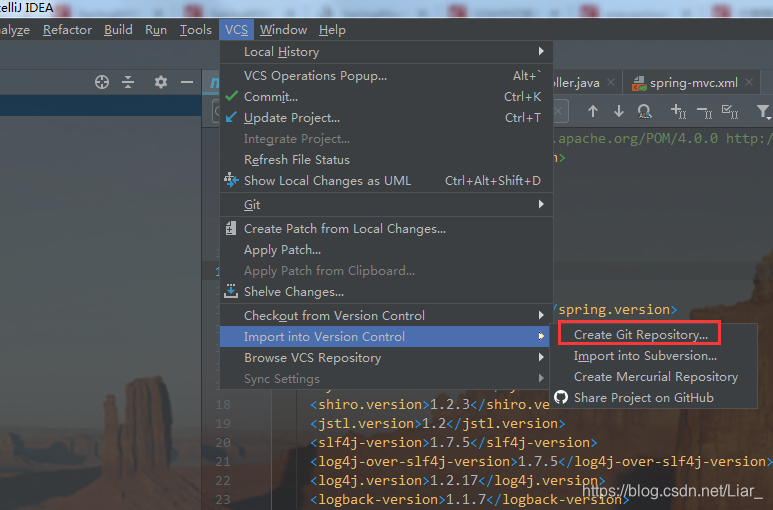Click gutter line number 20
The image size is (773, 510).
(x=223, y=442)
